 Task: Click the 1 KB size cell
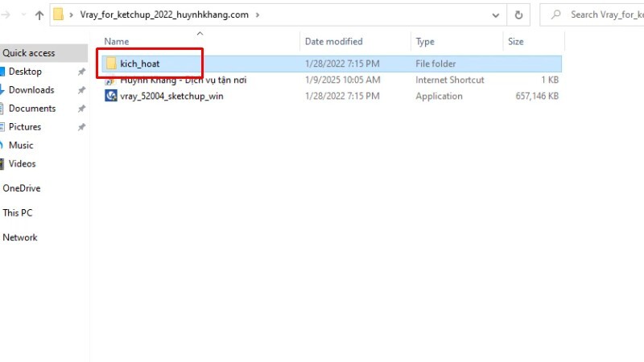click(x=550, y=80)
